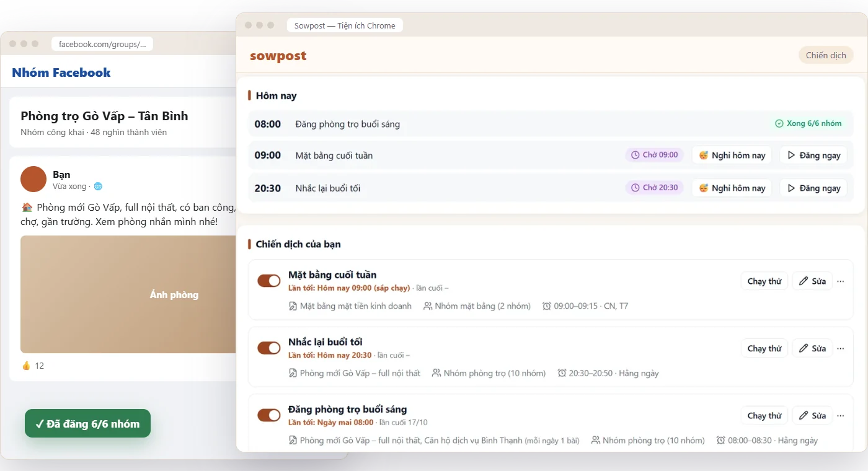Click Chạy thử for Mặt bằng cuối tuần
Viewport: 868px width, 471px height.
(x=764, y=281)
